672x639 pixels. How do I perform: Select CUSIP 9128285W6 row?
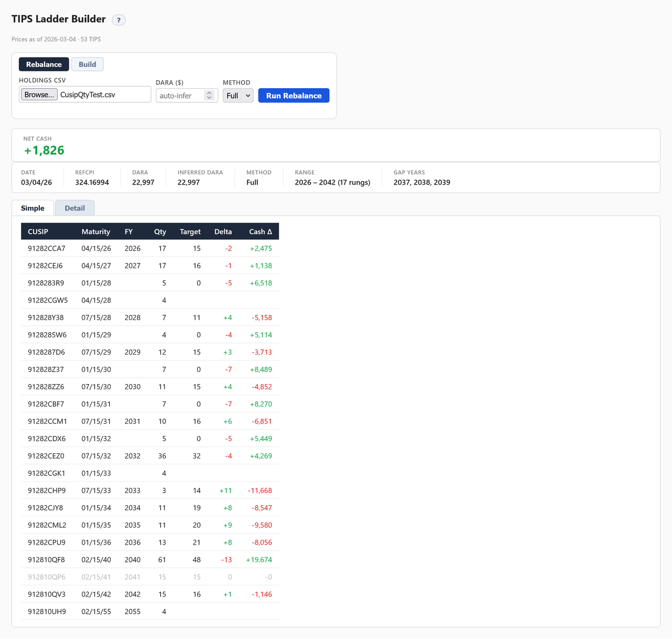coord(150,335)
